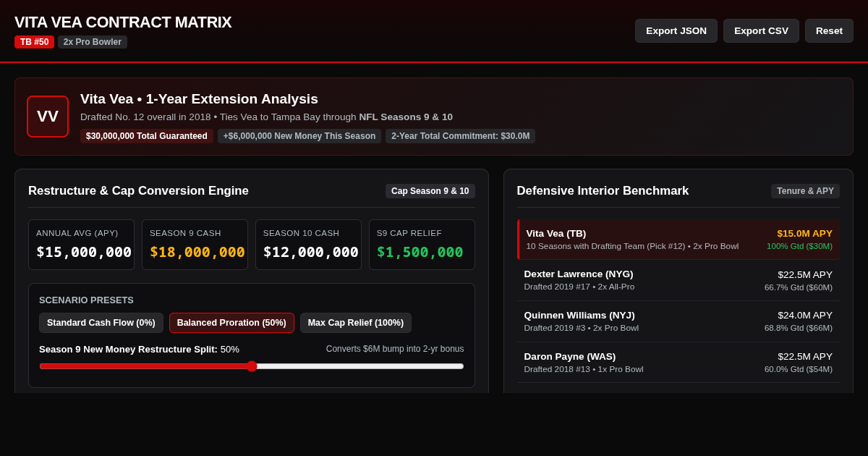The width and height of the screenshot is (868, 456).
Task: Choose Balanced Proration (50%) preset
Action: click(x=231, y=323)
